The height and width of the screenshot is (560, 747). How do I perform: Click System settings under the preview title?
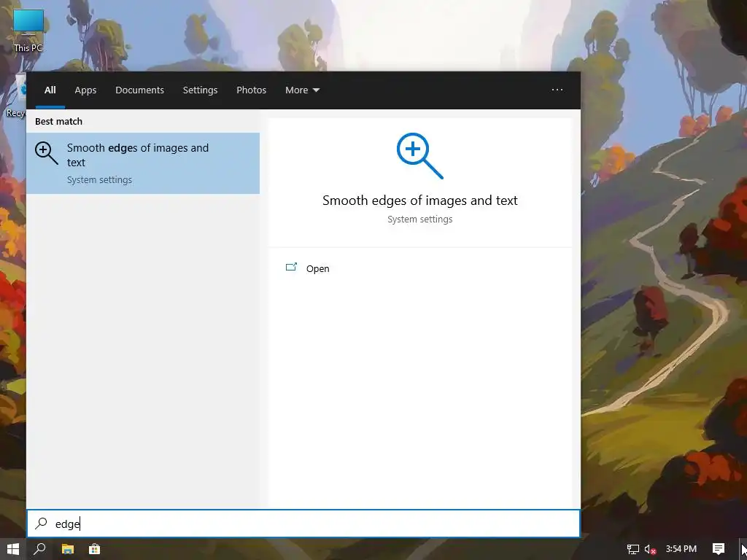(x=419, y=219)
